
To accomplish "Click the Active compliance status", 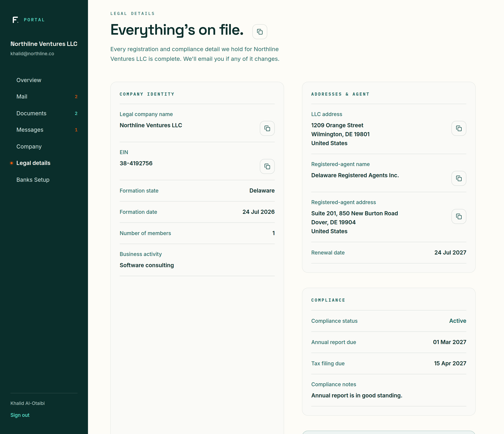I will [458, 321].
